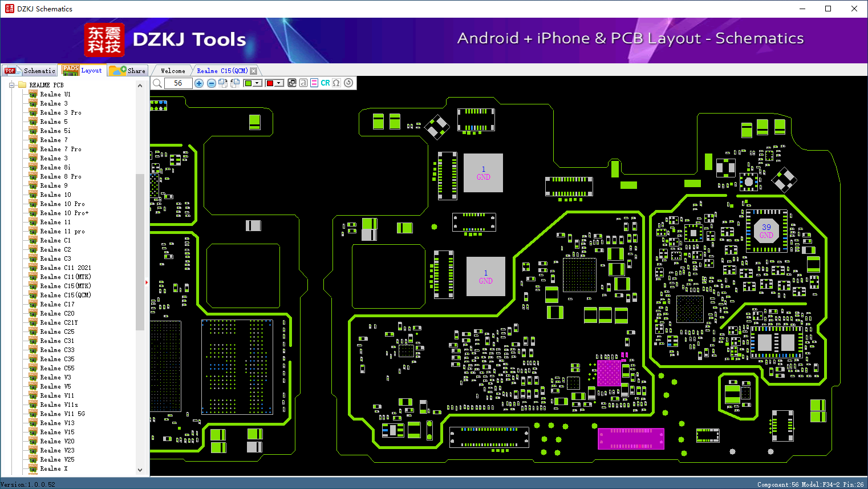Select Realme C11(MTK) in the tree
Screen dimensions: 868x489
click(x=66, y=277)
